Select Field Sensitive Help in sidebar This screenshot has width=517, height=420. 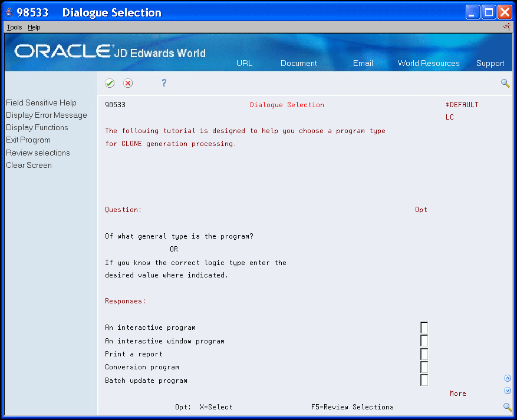click(x=41, y=102)
